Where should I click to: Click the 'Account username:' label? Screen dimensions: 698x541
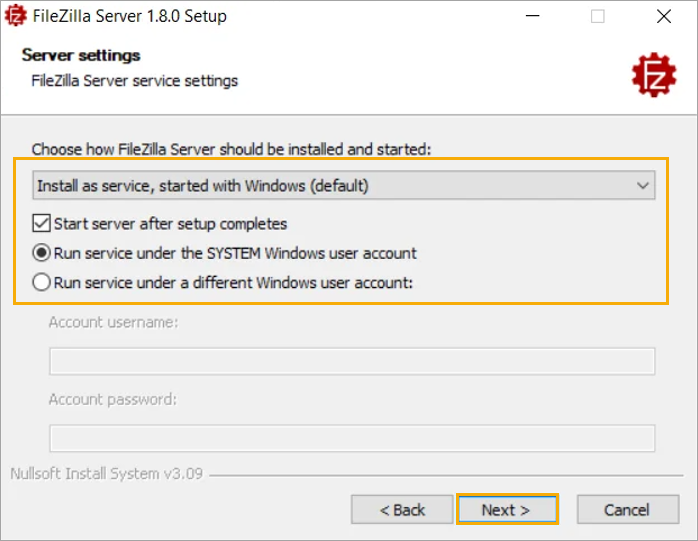click(x=114, y=322)
